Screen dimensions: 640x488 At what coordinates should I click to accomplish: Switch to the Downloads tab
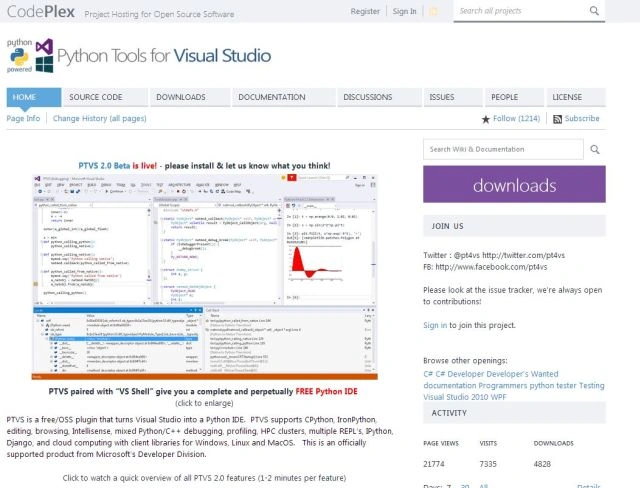click(x=190, y=97)
